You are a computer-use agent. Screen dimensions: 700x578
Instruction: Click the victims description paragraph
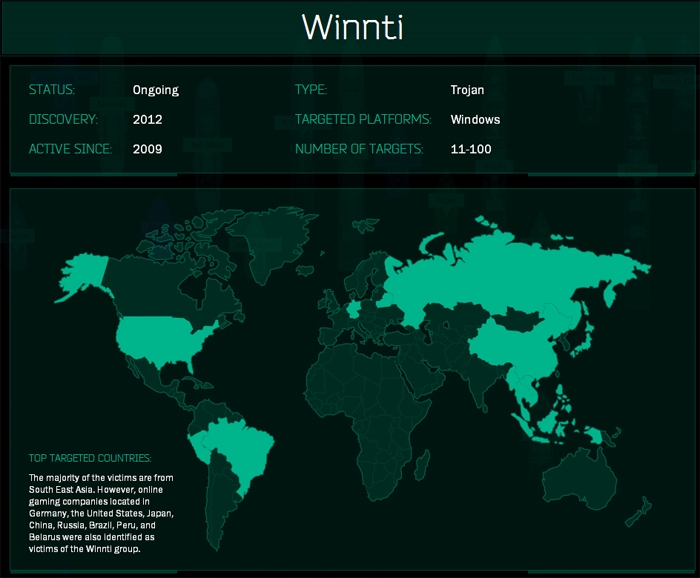(101, 513)
